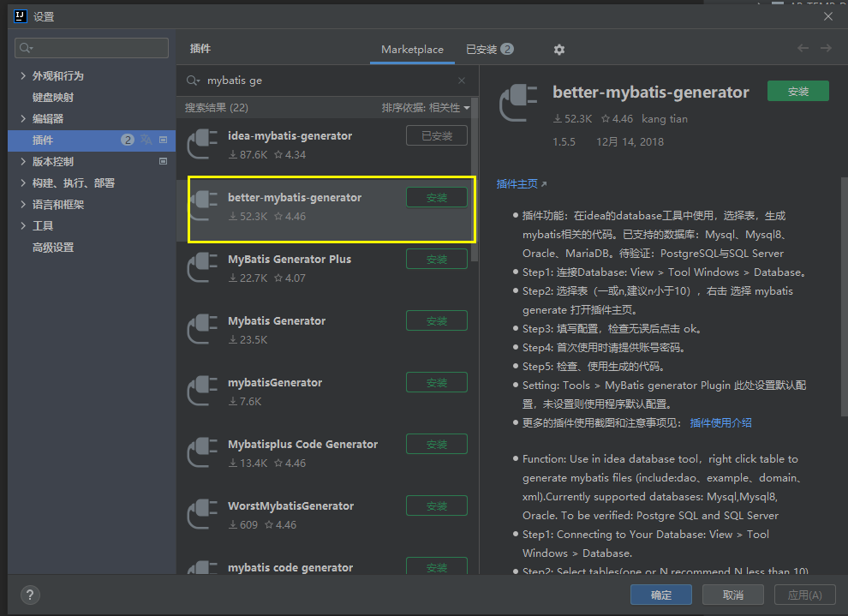Open the 插件使用介绍 link
Screen dimensions: 848x616
point(721,423)
